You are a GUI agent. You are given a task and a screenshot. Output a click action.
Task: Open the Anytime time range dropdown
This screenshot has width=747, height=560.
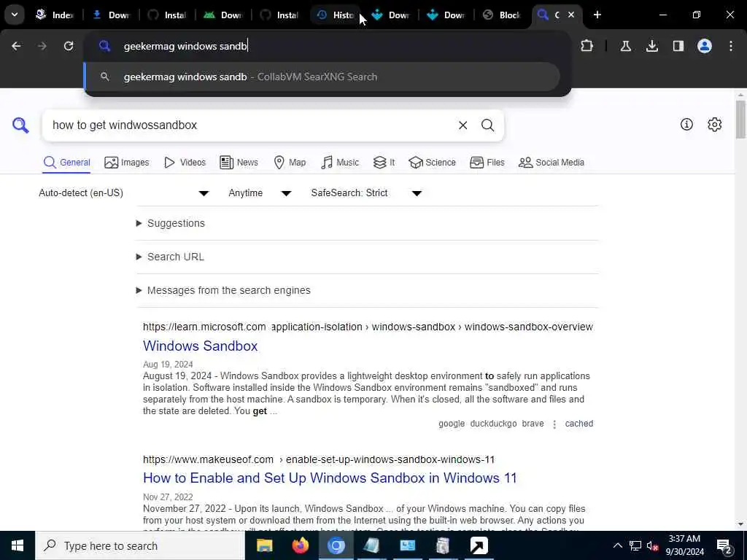tap(260, 192)
